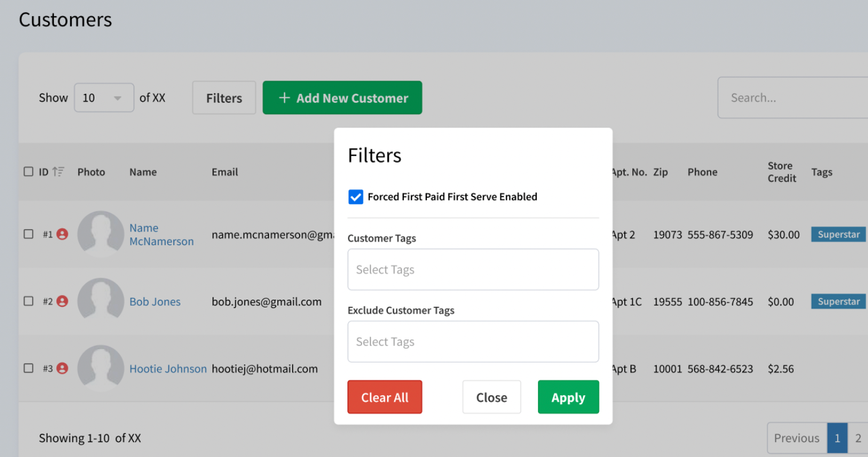The image size is (868, 457).
Task: Sort by the ID column sort icon
Action: click(x=58, y=172)
